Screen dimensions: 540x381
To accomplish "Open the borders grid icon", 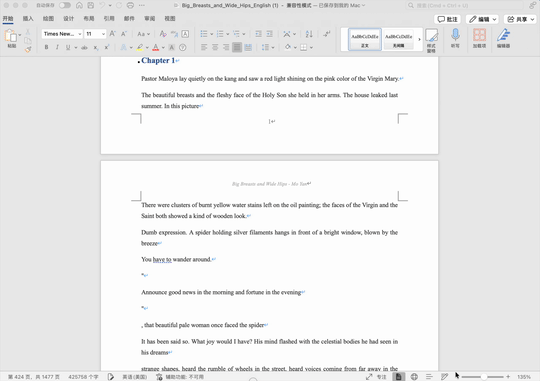I will coord(303,48).
